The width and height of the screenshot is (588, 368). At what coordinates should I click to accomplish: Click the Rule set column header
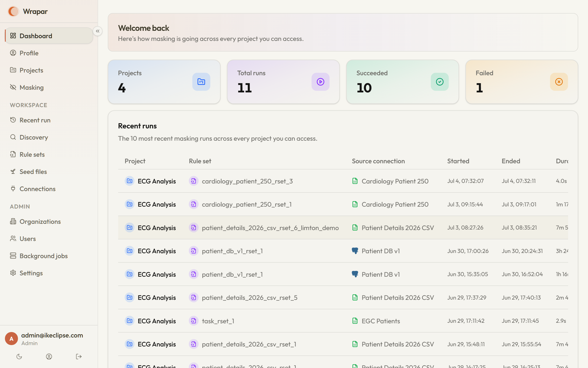coord(200,161)
